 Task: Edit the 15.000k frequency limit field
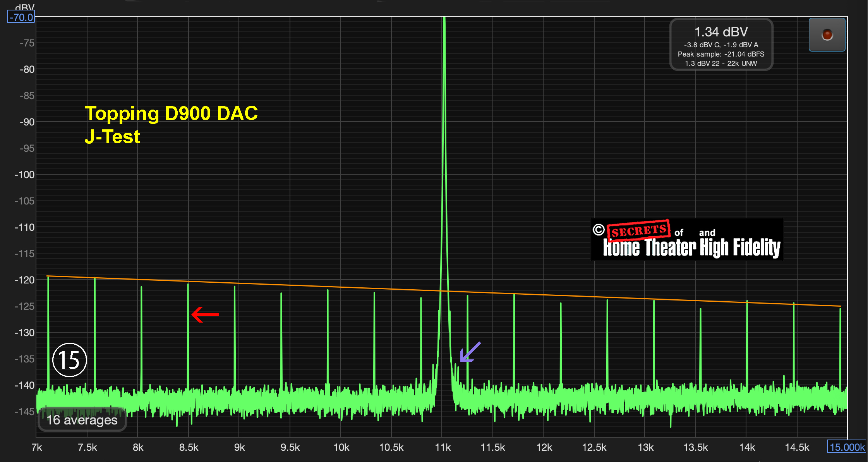[847, 447]
